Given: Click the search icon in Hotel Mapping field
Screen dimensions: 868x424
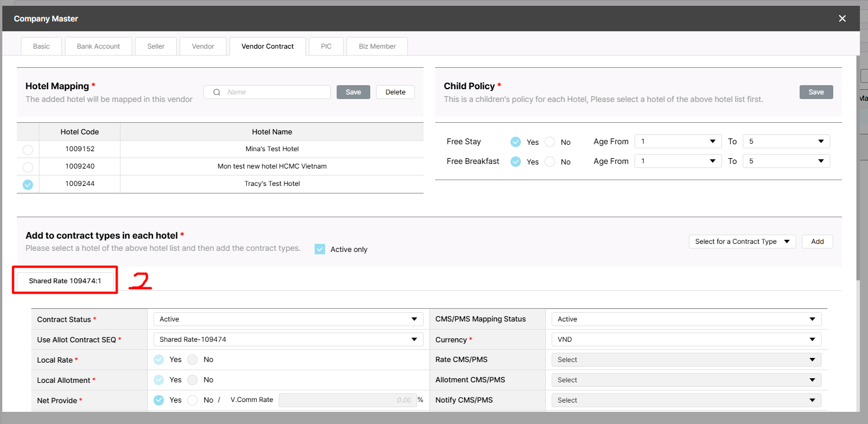Looking at the screenshot, I should click(x=217, y=92).
